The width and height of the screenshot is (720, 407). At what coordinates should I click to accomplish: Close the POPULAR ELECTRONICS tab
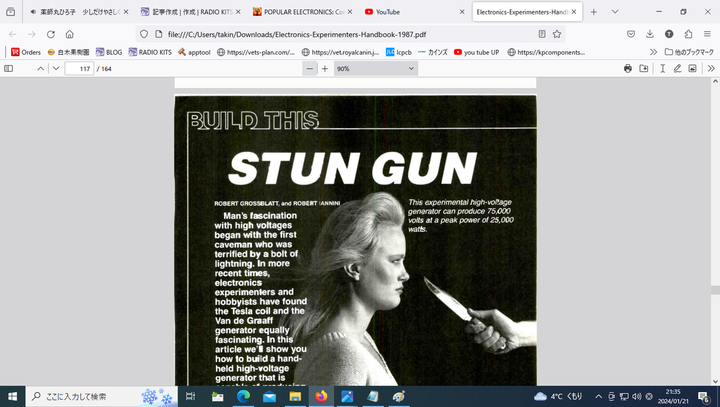(350, 12)
